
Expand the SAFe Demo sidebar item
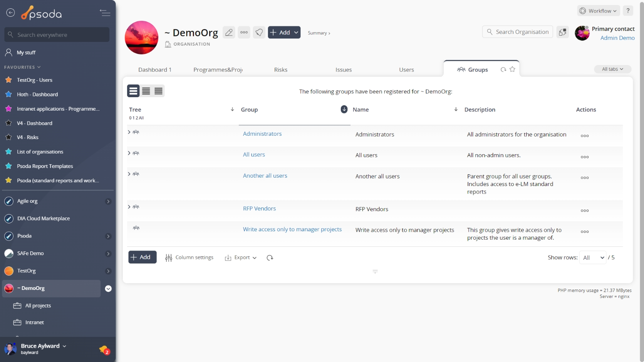108,253
